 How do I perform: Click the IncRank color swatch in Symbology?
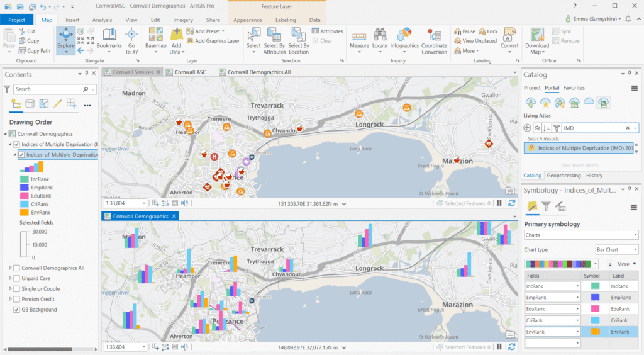coord(595,286)
